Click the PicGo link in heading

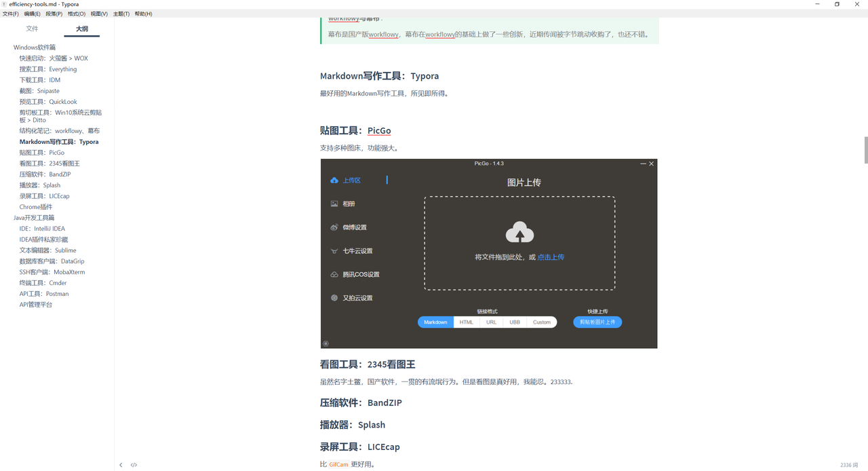click(x=379, y=130)
